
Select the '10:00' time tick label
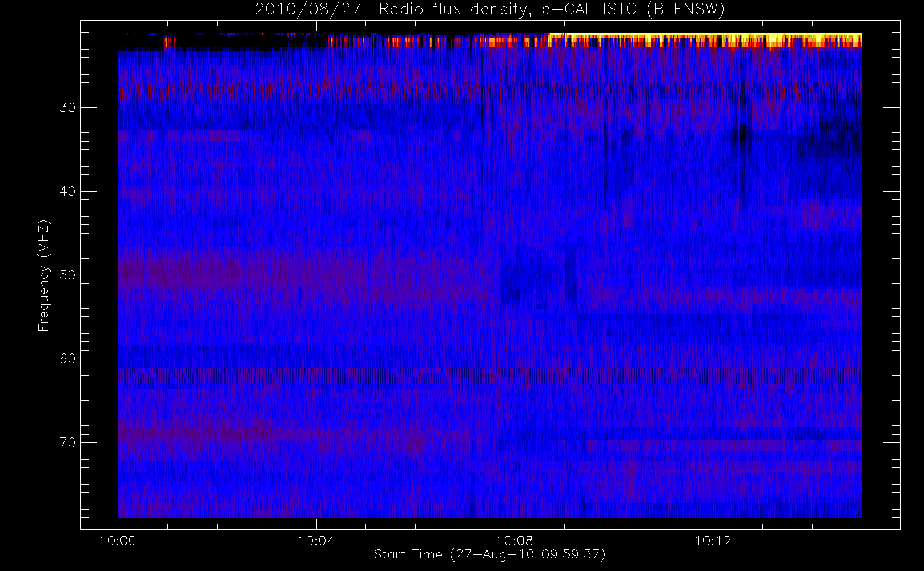(x=118, y=541)
